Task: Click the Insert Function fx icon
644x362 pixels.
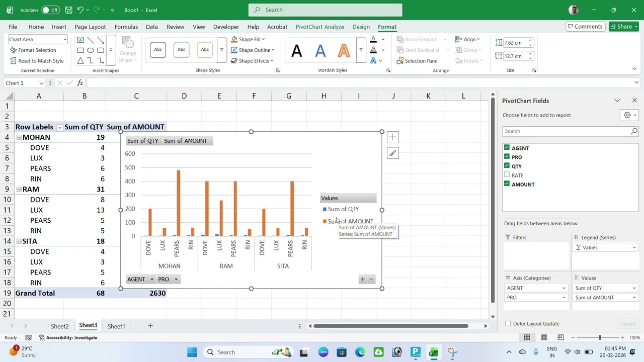Action: 80,83
